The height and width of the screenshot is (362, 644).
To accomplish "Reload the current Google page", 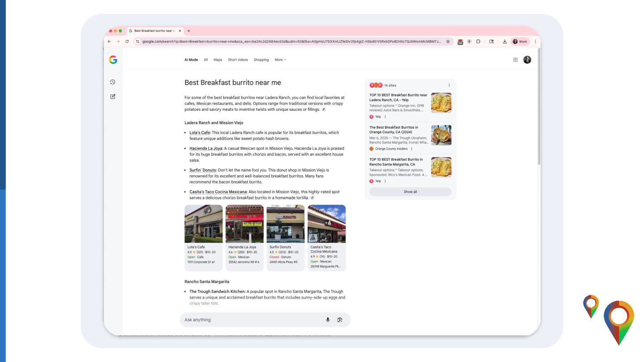I will point(127,42).
